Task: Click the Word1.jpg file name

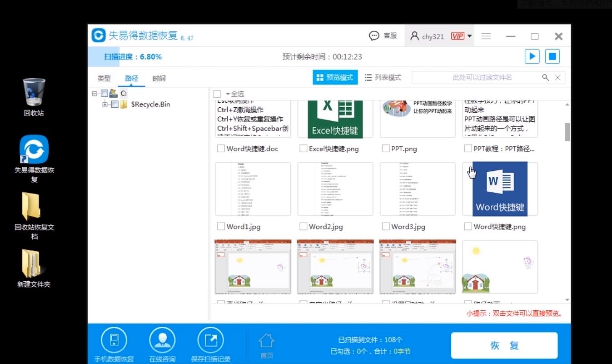Action: [x=244, y=226]
